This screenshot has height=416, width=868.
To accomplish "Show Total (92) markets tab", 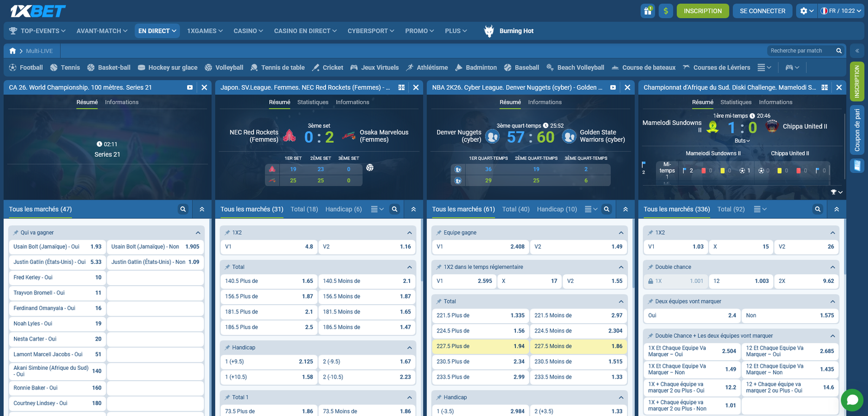I will (x=731, y=209).
